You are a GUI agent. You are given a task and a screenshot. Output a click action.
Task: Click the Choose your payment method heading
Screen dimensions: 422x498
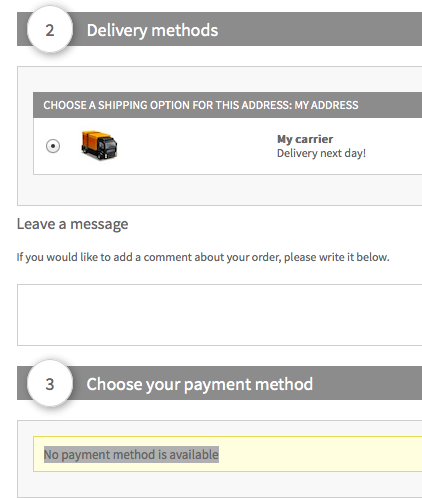pos(200,384)
